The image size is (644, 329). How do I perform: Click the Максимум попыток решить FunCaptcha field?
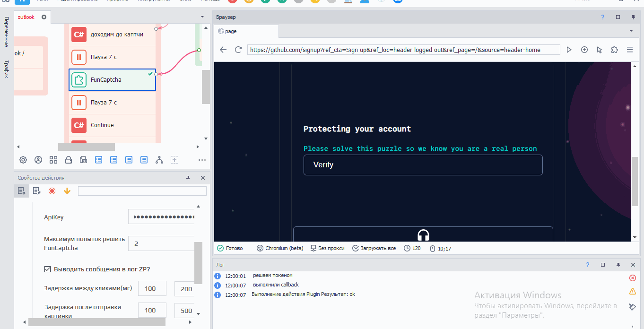point(161,243)
